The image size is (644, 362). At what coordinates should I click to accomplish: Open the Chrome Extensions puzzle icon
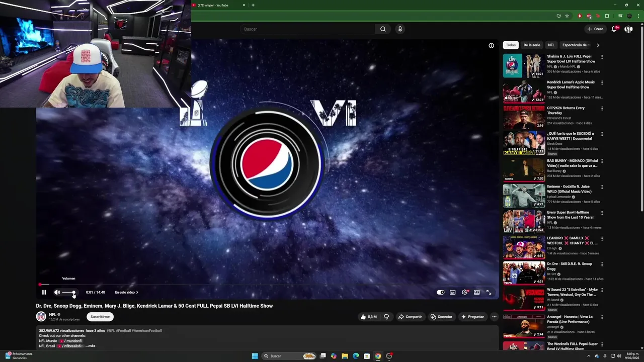pos(607,16)
